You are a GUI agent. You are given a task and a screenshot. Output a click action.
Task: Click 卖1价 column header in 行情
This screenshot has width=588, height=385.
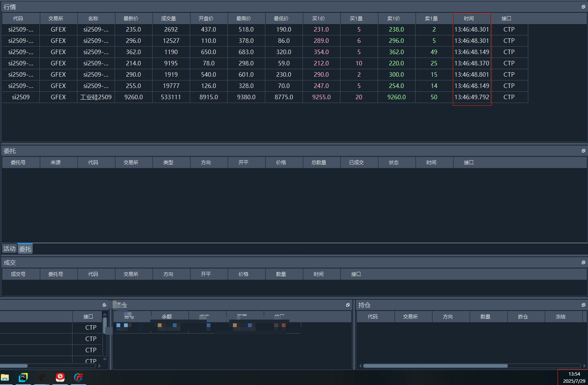(x=396, y=18)
